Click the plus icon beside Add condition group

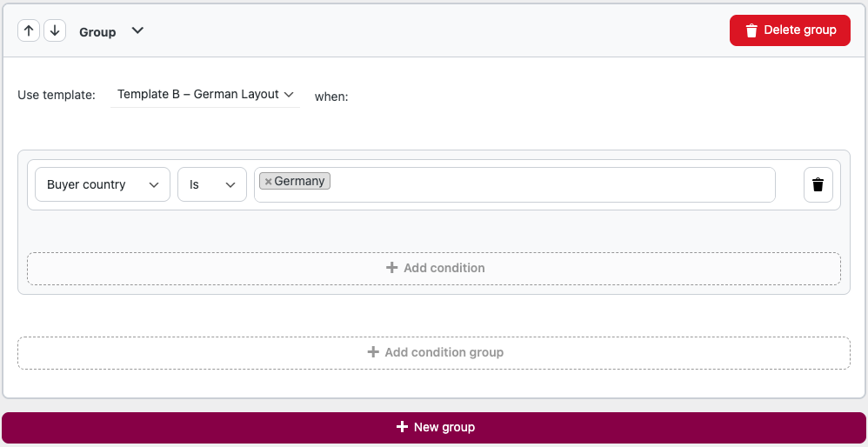(x=373, y=352)
